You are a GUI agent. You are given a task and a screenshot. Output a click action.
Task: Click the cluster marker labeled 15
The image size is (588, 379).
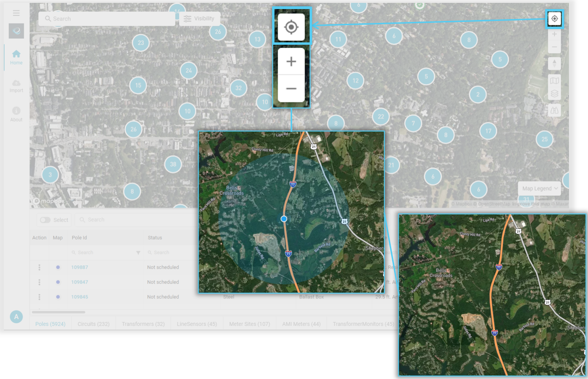138,86
